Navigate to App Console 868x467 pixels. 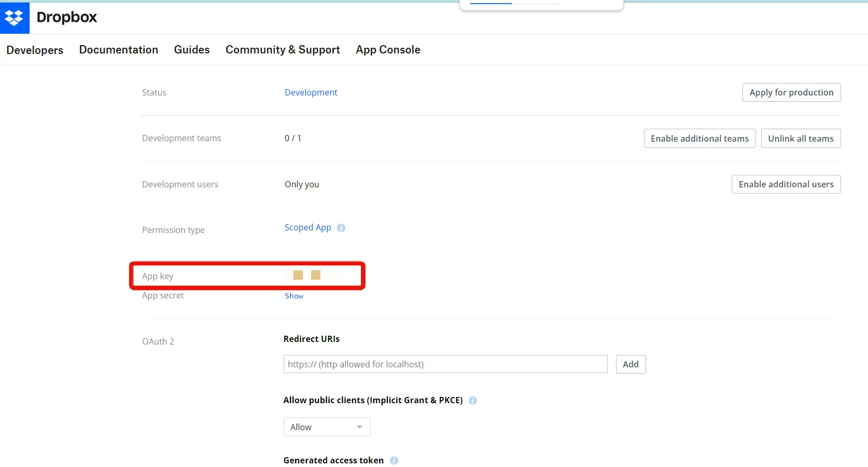[x=388, y=50]
